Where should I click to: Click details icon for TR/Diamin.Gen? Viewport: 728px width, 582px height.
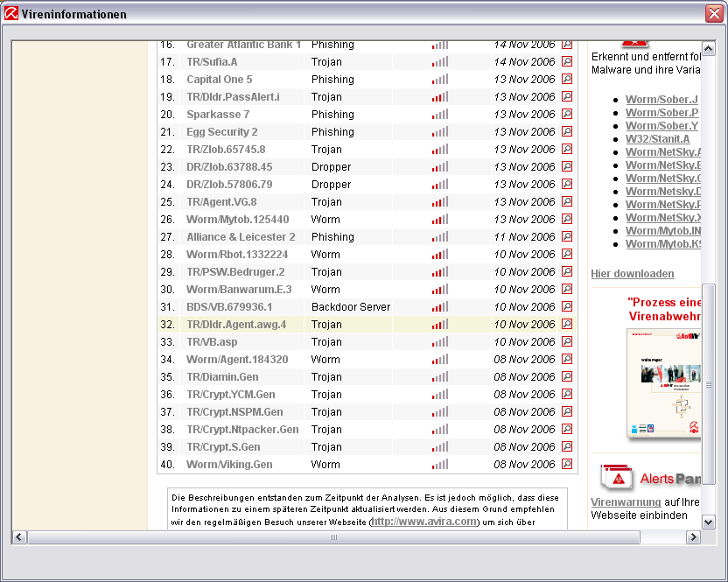567,377
